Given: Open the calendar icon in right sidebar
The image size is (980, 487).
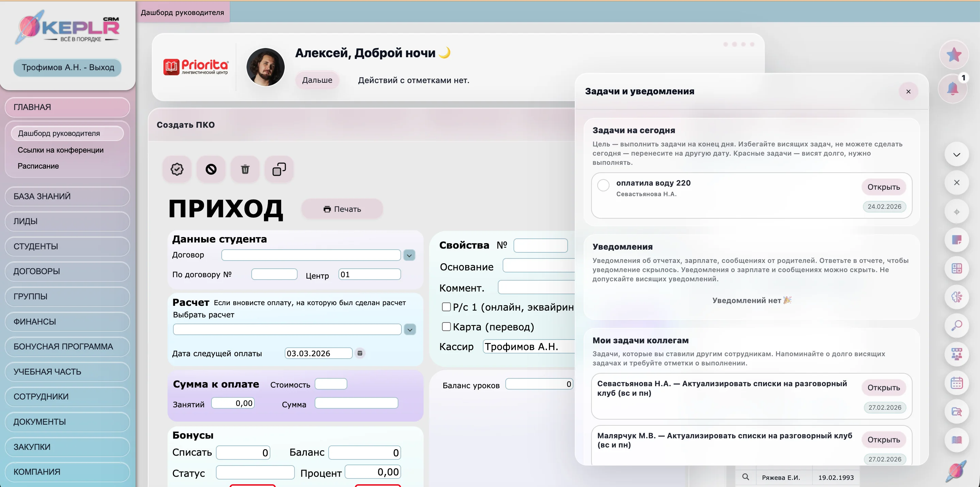Looking at the screenshot, I should (x=957, y=383).
